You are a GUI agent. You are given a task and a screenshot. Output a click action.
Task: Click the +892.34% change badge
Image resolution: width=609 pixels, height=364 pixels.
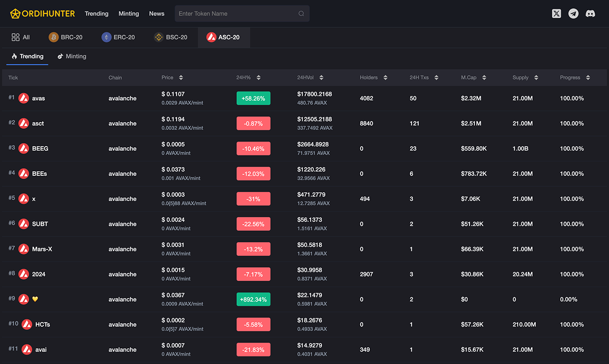253,299
